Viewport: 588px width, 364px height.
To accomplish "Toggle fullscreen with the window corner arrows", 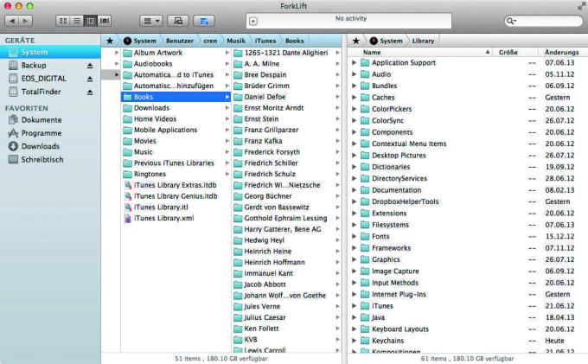I will click(x=581, y=6).
